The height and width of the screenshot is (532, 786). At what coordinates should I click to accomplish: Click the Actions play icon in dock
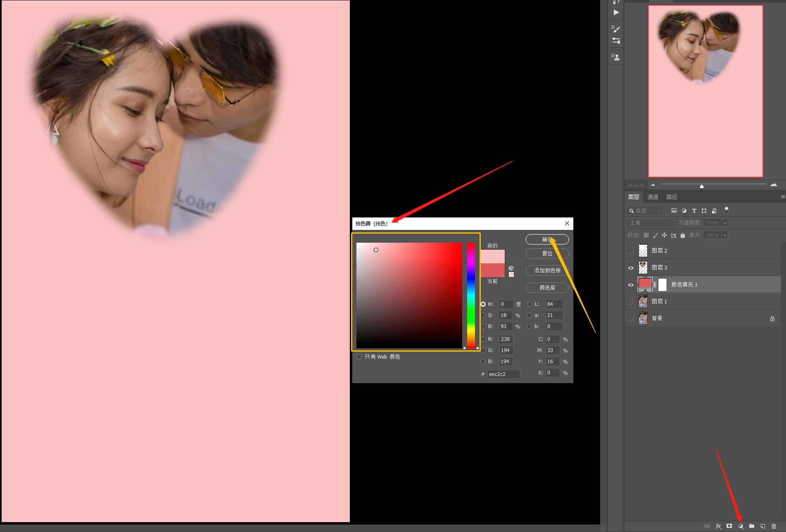616,12
